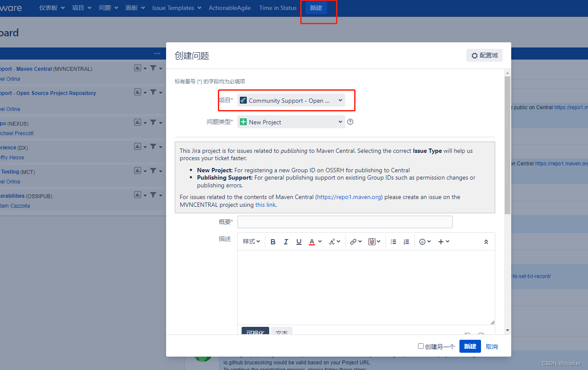Open filter icon for DX project
The height and width of the screenshot is (370, 588).
pyautogui.click(x=153, y=146)
